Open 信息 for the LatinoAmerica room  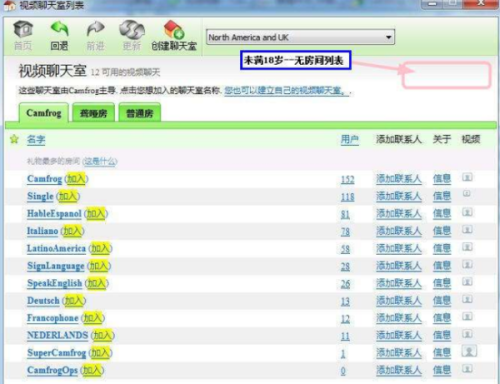click(442, 248)
